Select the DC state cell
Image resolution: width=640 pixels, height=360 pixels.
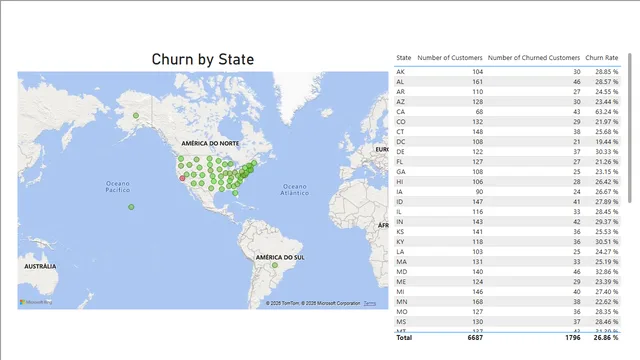[400, 142]
